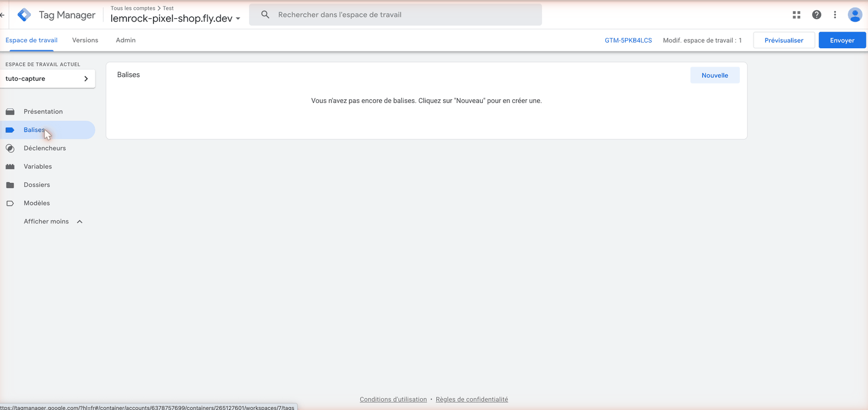Click the Test breadcrumb
Screen dimensions: 868x410
click(x=168, y=8)
